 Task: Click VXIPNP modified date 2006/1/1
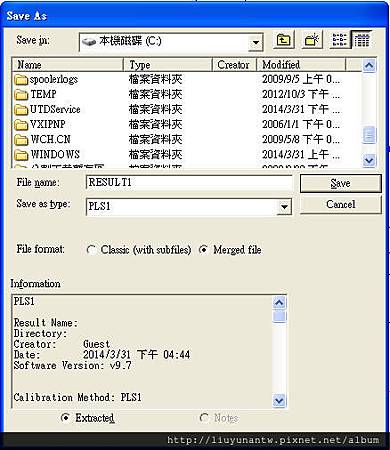pos(301,124)
